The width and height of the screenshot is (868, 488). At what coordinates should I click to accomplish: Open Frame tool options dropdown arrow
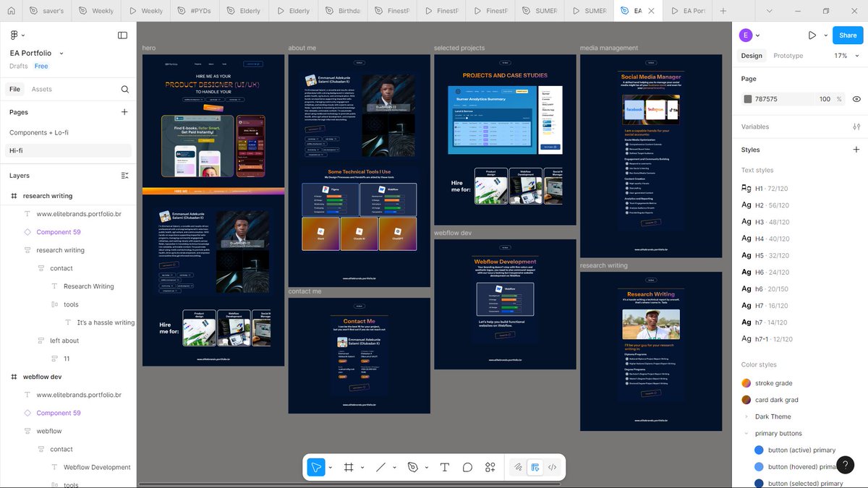(x=362, y=468)
